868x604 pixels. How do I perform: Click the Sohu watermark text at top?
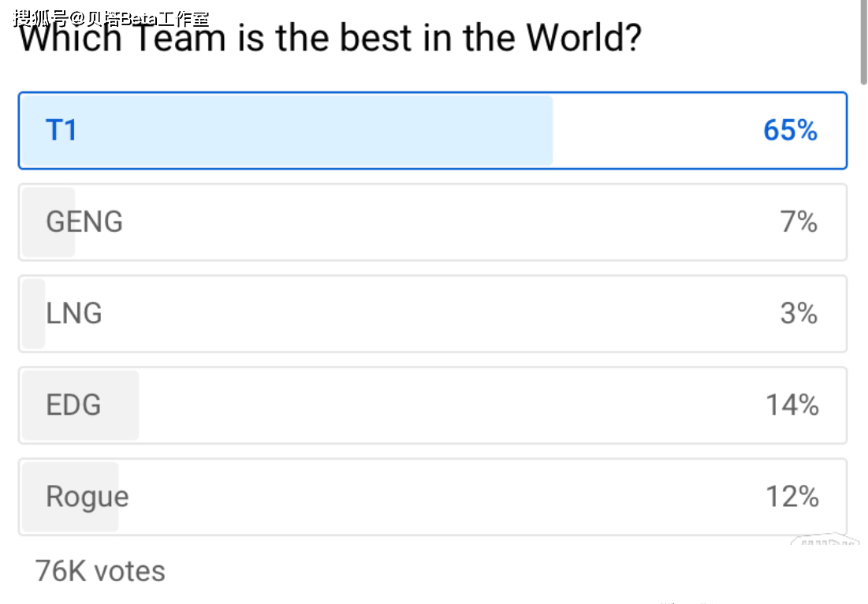pyautogui.click(x=110, y=18)
